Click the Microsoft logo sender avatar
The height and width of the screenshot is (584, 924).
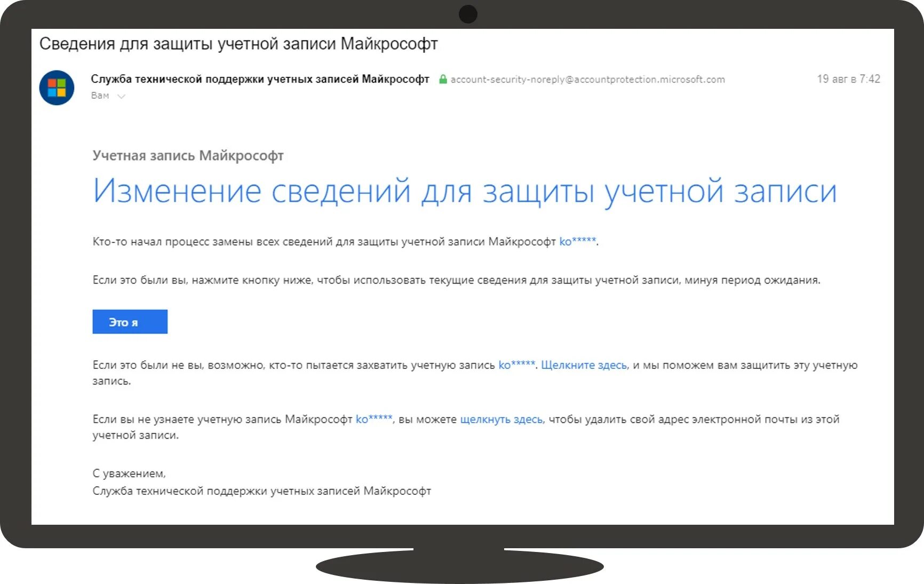point(57,88)
